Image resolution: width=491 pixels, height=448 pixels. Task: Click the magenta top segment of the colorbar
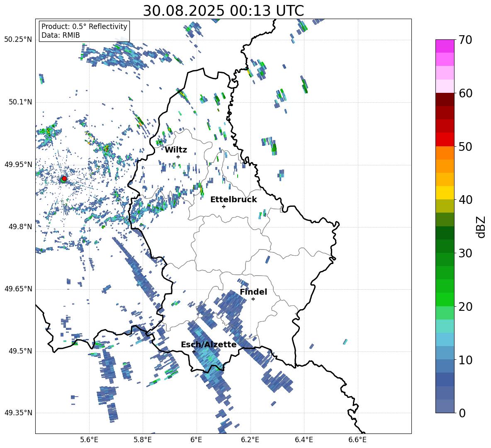pyautogui.click(x=445, y=46)
